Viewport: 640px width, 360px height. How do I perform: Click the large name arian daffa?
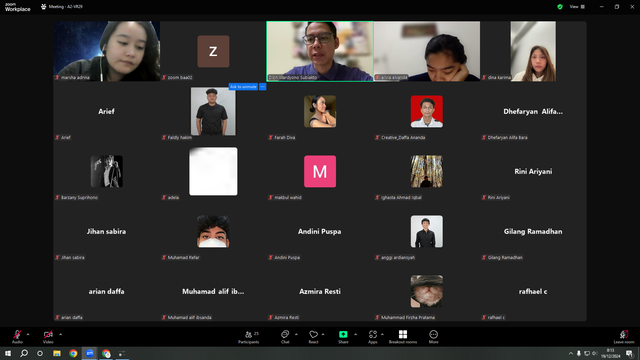106,291
